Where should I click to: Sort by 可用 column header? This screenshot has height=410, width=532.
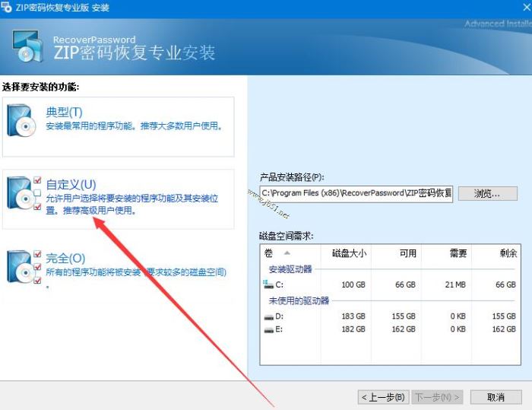pos(396,253)
